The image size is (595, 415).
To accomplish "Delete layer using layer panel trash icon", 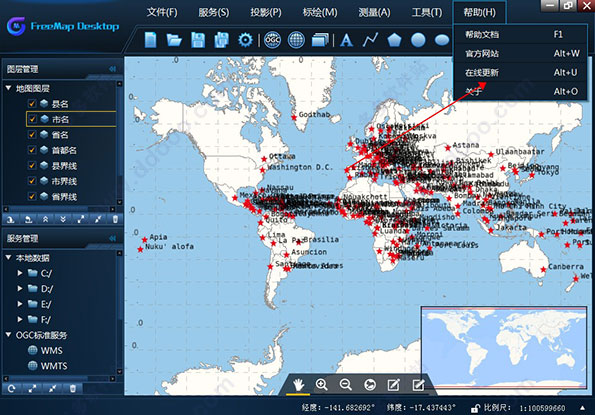I will point(115,219).
